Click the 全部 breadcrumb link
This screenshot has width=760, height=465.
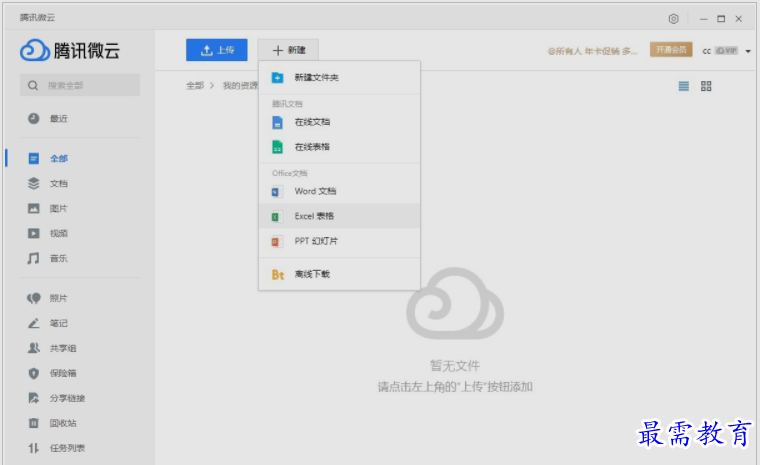(195, 86)
